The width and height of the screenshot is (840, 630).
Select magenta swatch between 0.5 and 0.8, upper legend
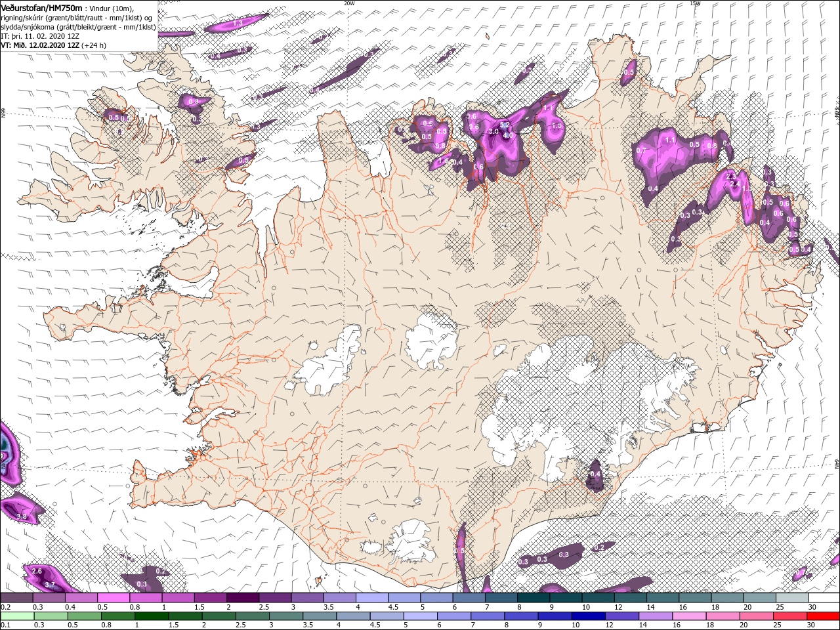click(113, 598)
